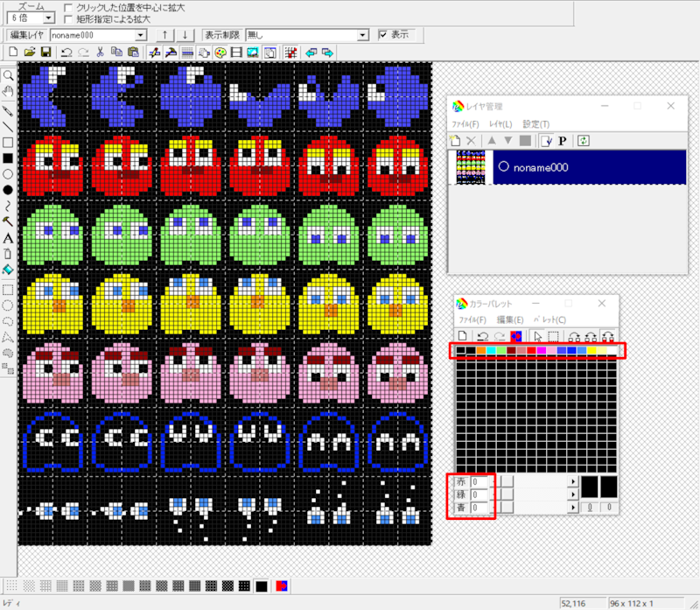Open ファイル(F) menu in layer manager
The height and width of the screenshot is (610, 700).
click(465, 124)
